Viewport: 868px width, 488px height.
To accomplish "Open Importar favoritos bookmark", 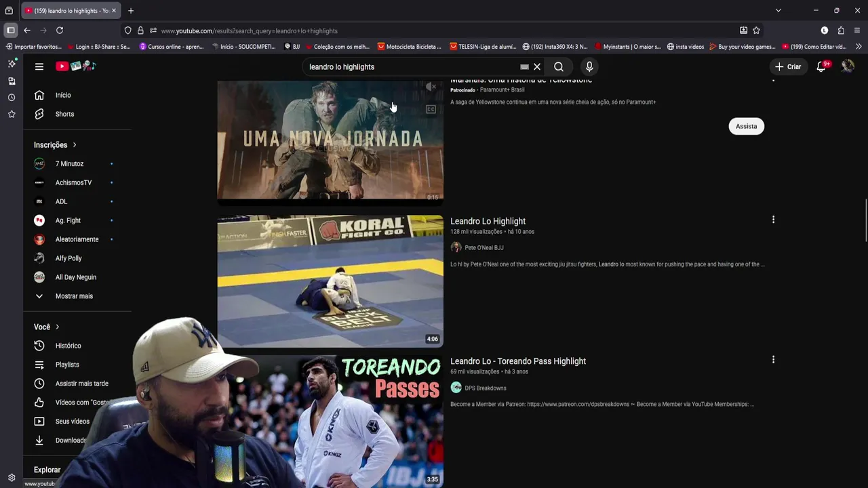I will tap(34, 47).
